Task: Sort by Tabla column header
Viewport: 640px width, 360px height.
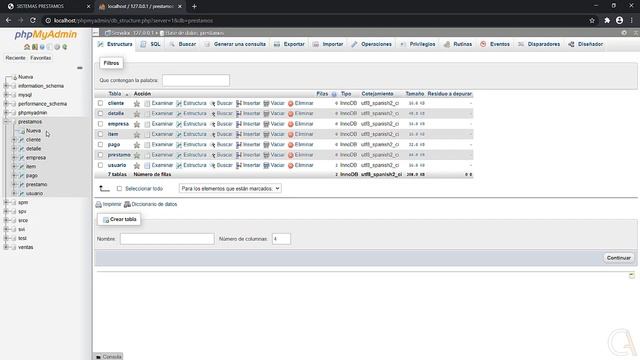Action: 115,94
